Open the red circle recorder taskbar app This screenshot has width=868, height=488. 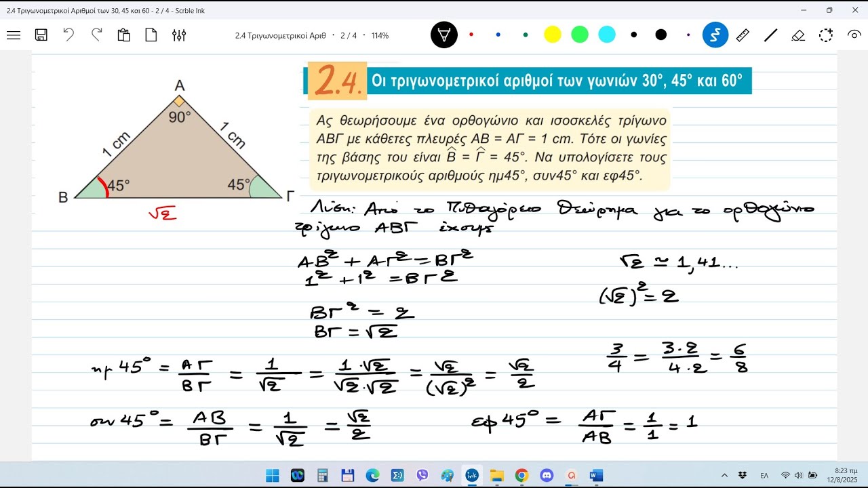(x=572, y=475)
